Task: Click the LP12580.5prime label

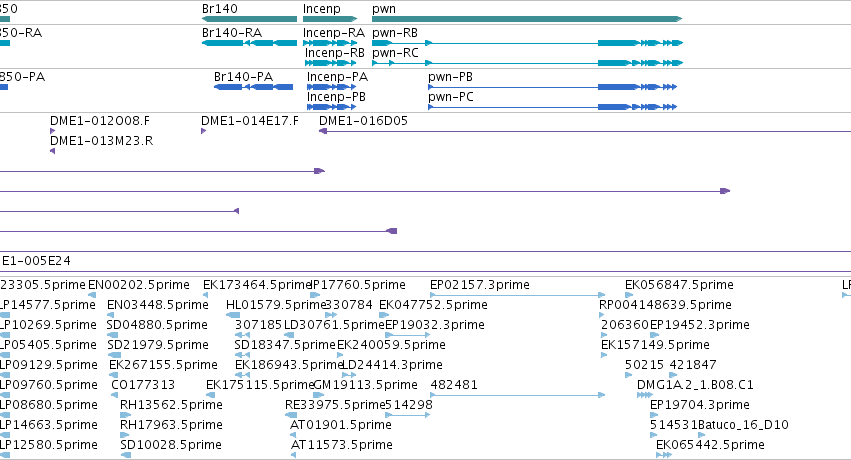Action: (49, 445)
